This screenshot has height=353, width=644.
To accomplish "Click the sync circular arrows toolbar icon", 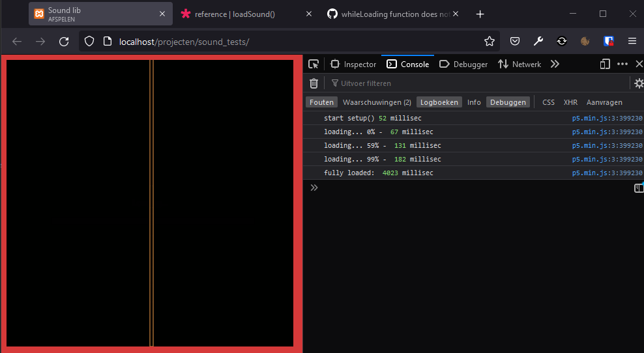I will 561,42.
